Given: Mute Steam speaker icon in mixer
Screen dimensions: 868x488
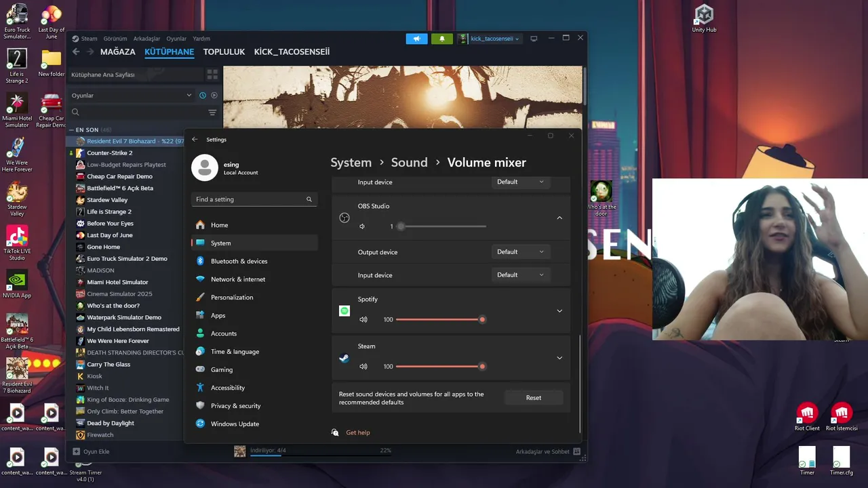Looking at the screenshot, I should [363, 367].
